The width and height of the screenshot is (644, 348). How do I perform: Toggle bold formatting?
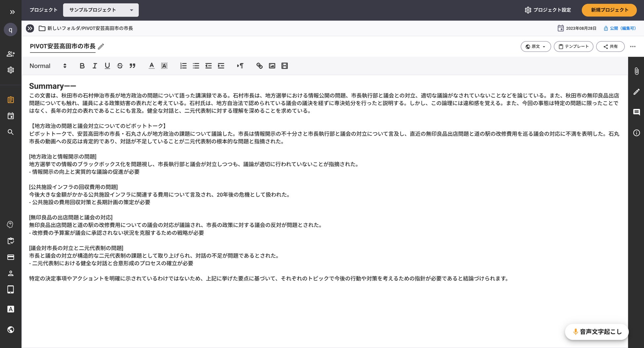tap(82, 66)
